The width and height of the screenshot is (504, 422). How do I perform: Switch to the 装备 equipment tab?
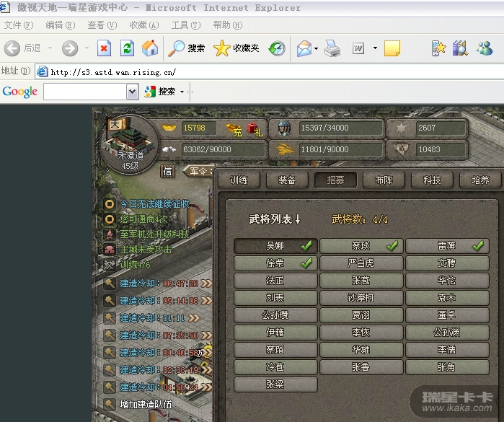coord(286,180)
